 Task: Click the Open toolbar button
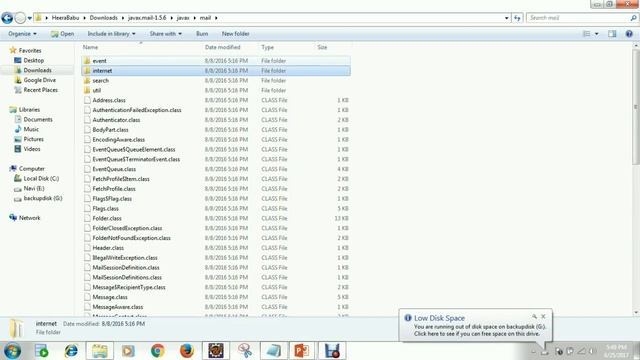[x=62, y=34]
